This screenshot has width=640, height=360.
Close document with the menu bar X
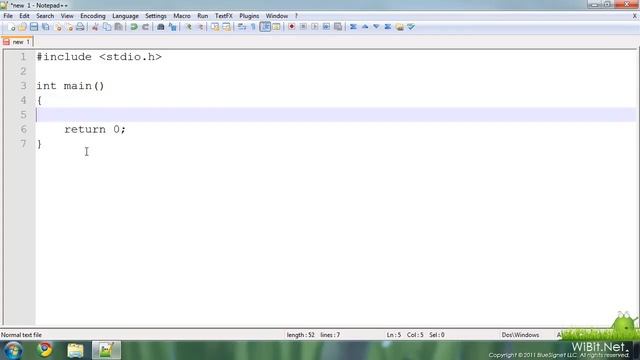click(634, 16)
